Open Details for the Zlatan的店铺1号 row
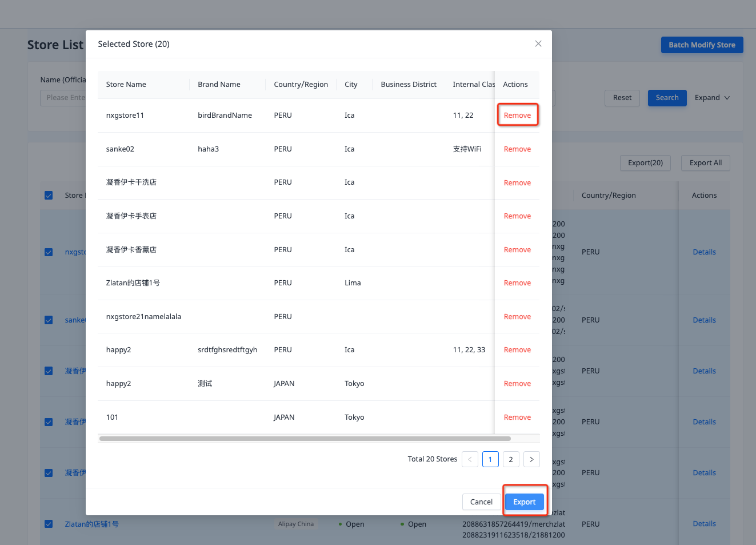 704,524
